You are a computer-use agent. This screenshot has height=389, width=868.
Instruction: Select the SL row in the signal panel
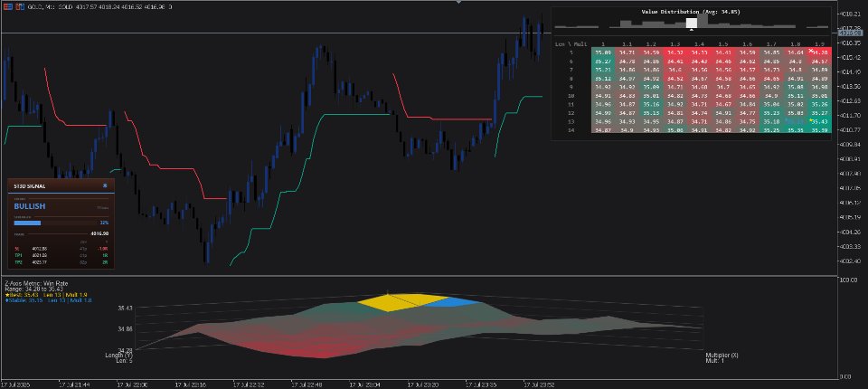tap(61, 250)
